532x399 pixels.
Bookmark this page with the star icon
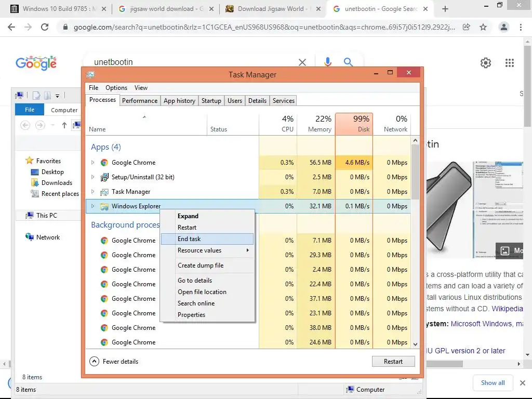pos(483,27)
